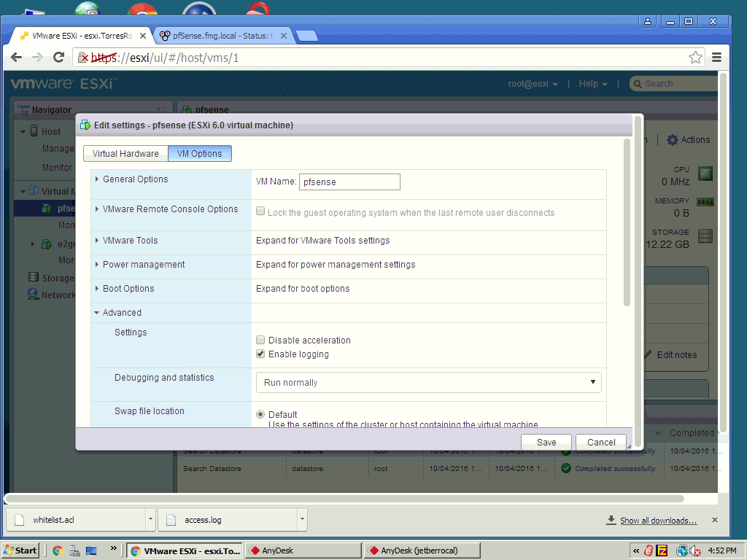Expand General Options section
The image size is (747, 560).
pos(97,179)
